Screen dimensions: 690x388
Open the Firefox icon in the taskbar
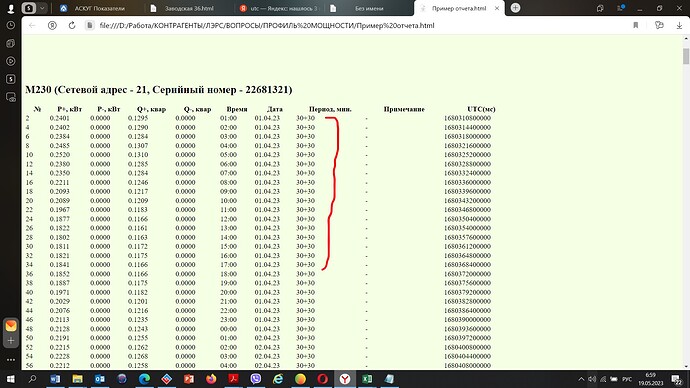coord(211,379)
